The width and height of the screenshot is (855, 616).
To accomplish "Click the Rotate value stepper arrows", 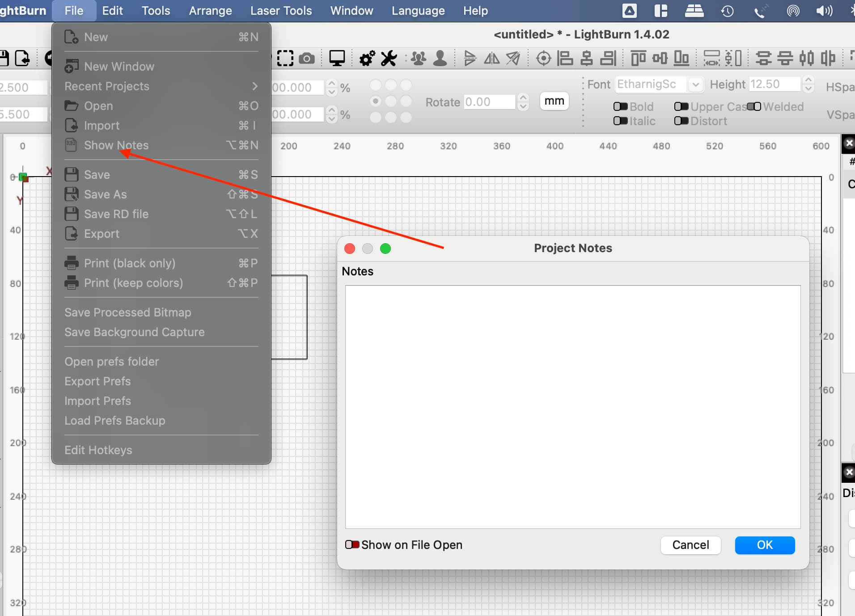I will coord(523,101).
